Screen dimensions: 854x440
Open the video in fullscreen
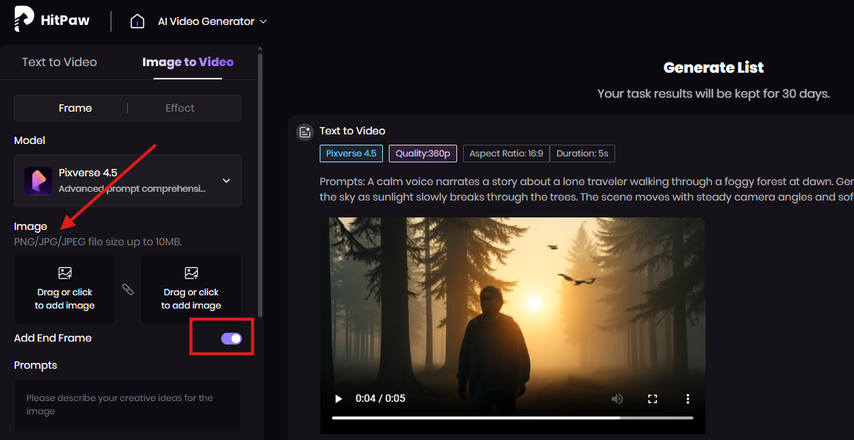(652, 399)
